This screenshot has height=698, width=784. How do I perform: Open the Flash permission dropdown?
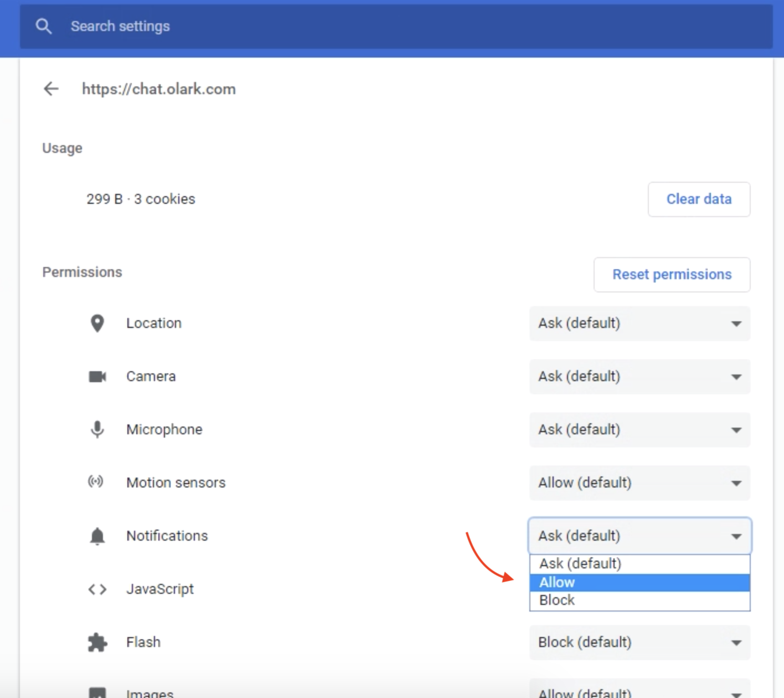coord(639,643)
